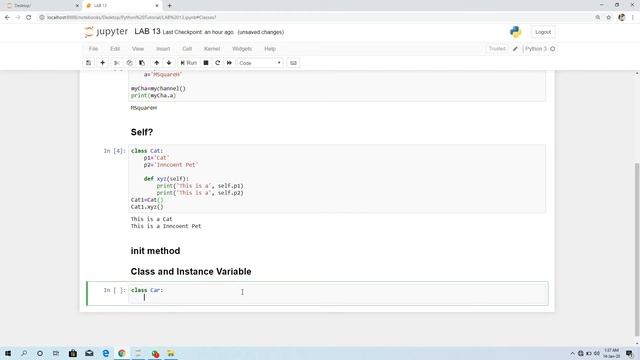Save notebook with the floppy disk icon
This screenshot has height=360, width=640.
pos(89,63)
